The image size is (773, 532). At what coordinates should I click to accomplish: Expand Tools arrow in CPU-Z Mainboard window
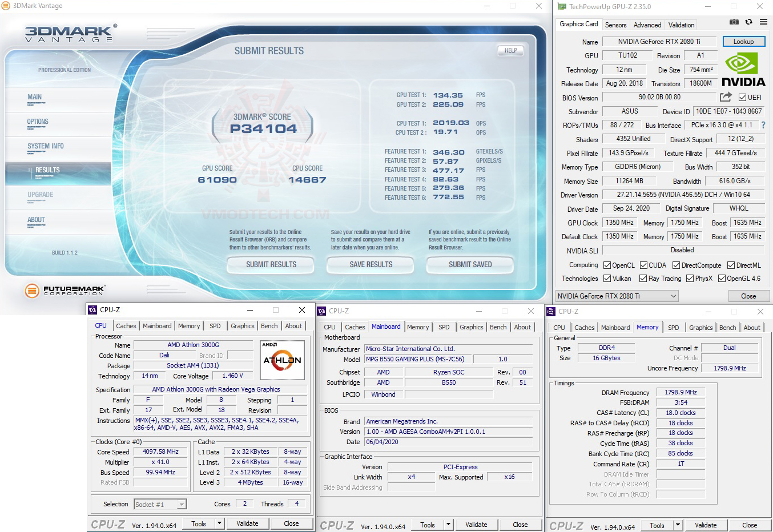click(448, 525)
